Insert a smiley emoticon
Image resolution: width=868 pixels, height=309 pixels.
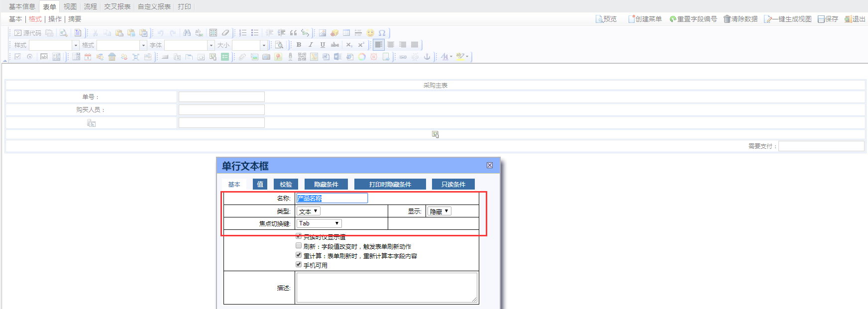[370, 33]
